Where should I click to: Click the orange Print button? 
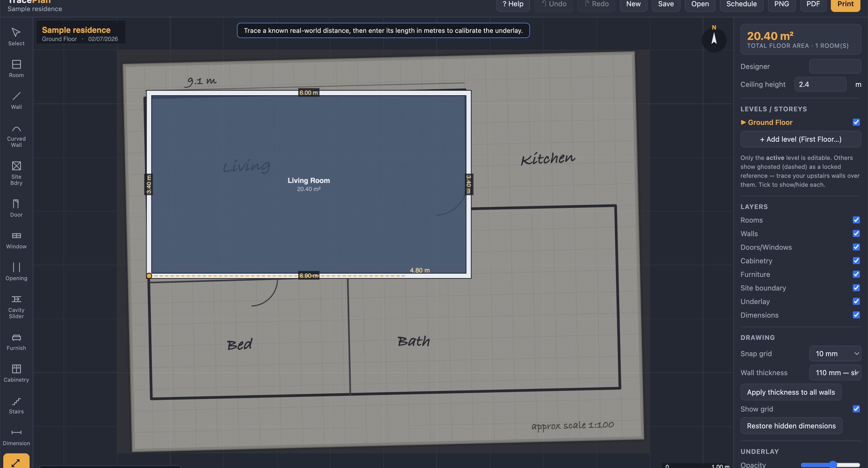pyautogui.click(x=845, y=4)
